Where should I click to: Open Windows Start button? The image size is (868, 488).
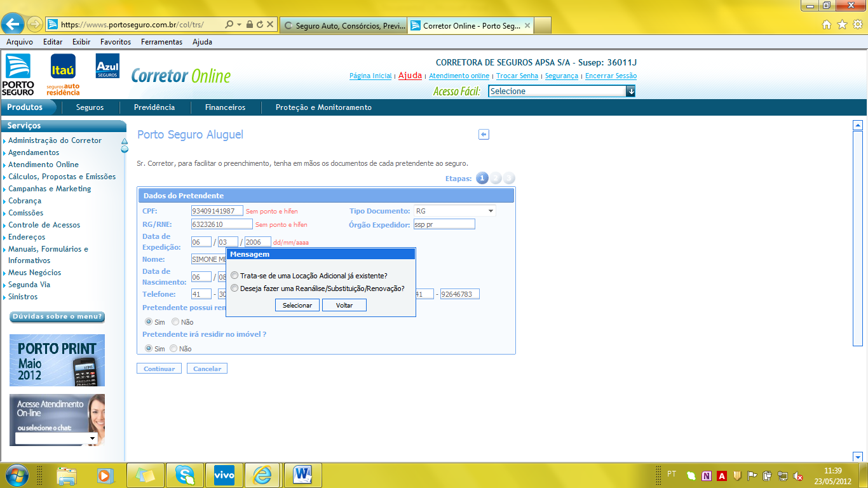coord(16,475)
